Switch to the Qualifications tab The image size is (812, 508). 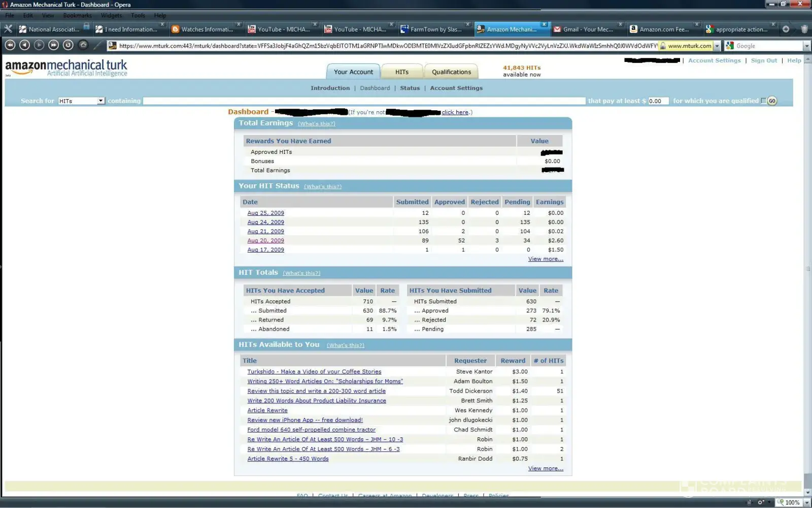[451, 72]
